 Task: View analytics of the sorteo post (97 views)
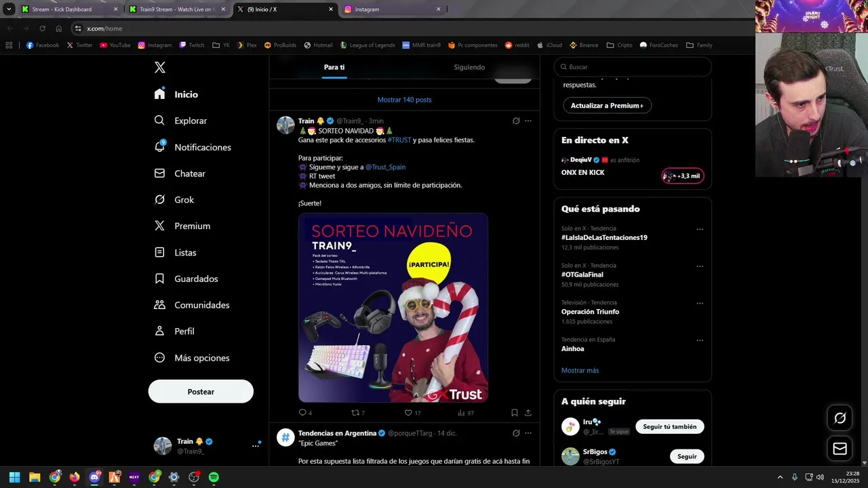tap(465, 413)
